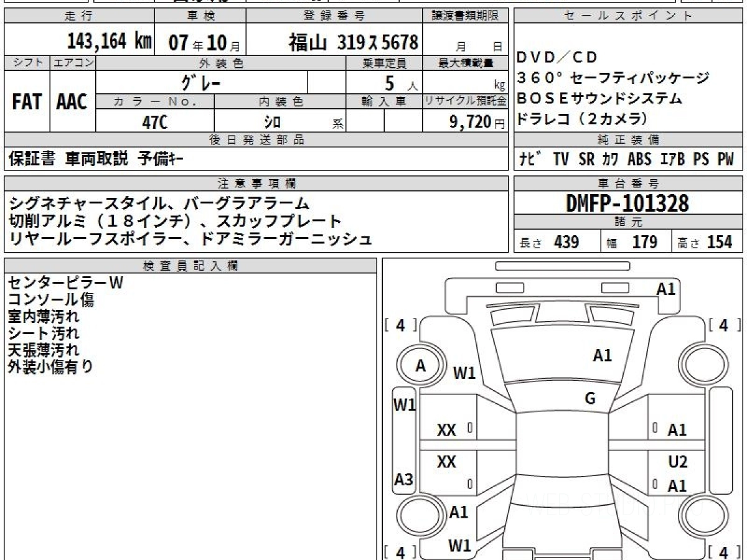Click the センターピラーW inspector note

tap(66, 282)
